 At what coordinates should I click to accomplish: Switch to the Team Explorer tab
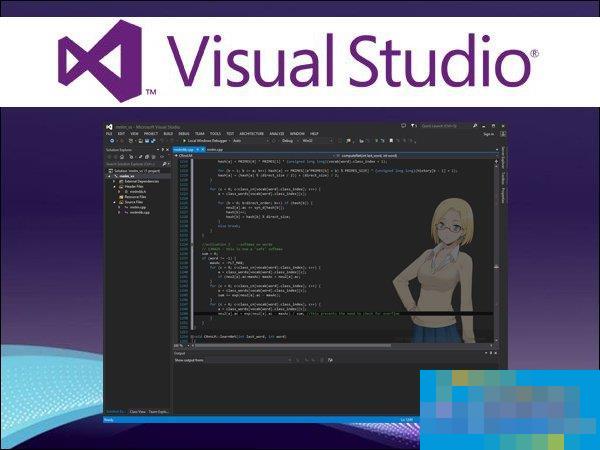pyautogui.click(x=158, y=412)
